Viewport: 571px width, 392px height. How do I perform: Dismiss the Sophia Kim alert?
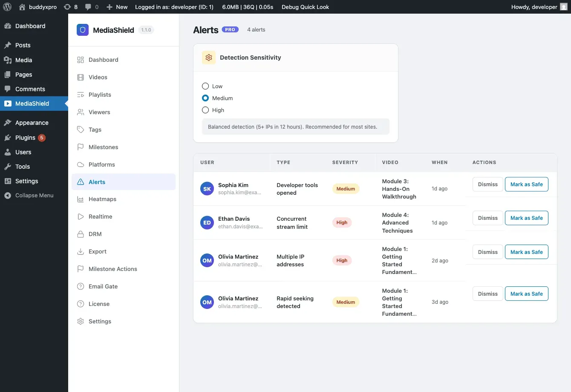(x=488, y=184)
